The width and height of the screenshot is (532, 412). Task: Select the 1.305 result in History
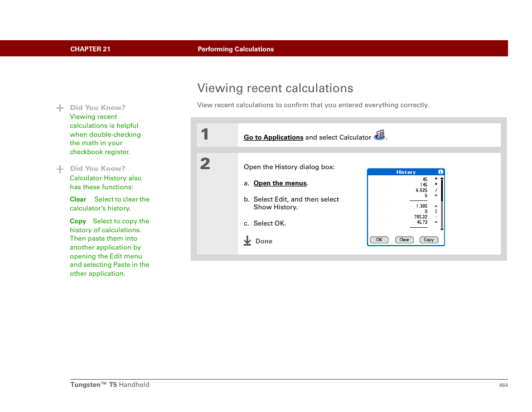[x=422, y=206]
